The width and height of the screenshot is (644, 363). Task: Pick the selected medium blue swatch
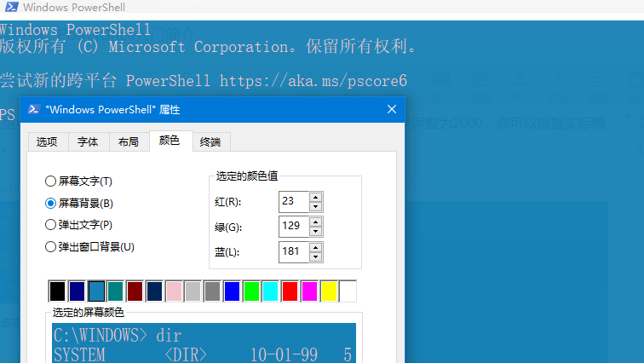tap(96, 291)
